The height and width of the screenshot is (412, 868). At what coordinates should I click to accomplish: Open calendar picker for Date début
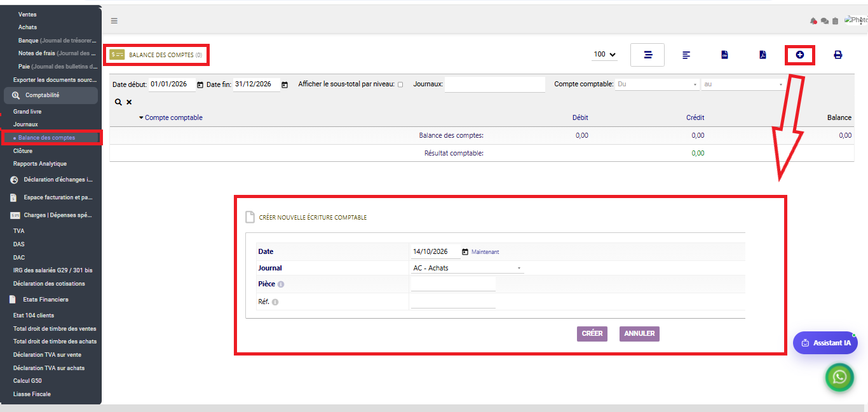(200, 84)
